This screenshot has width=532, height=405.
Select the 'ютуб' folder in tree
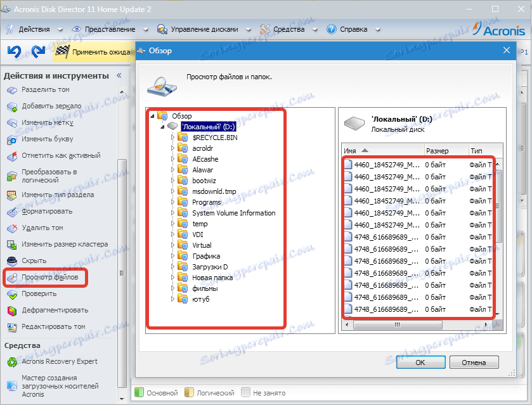point(200,300)
